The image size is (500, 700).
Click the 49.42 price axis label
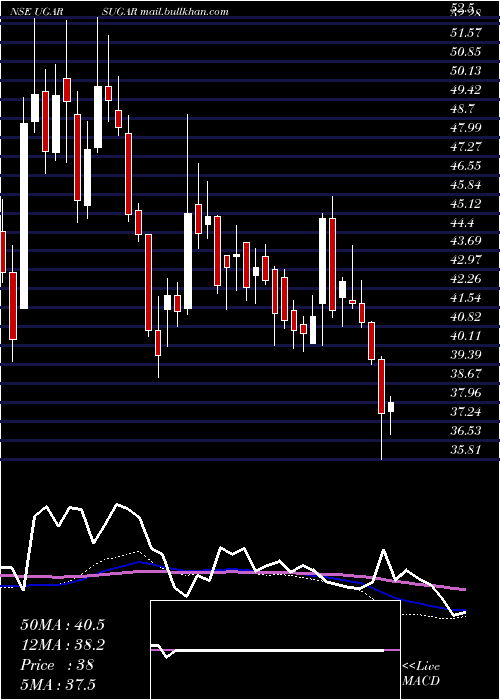[466, 90]
